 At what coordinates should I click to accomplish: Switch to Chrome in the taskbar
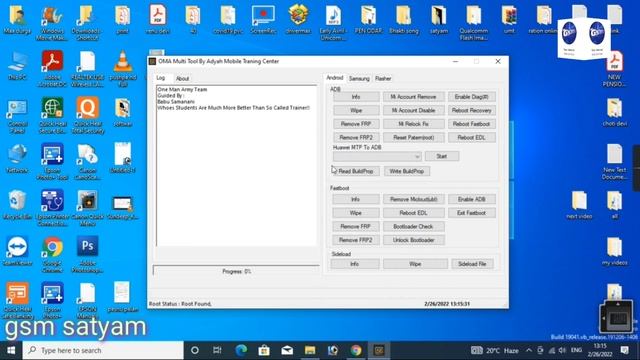click(x=356, y=350)
